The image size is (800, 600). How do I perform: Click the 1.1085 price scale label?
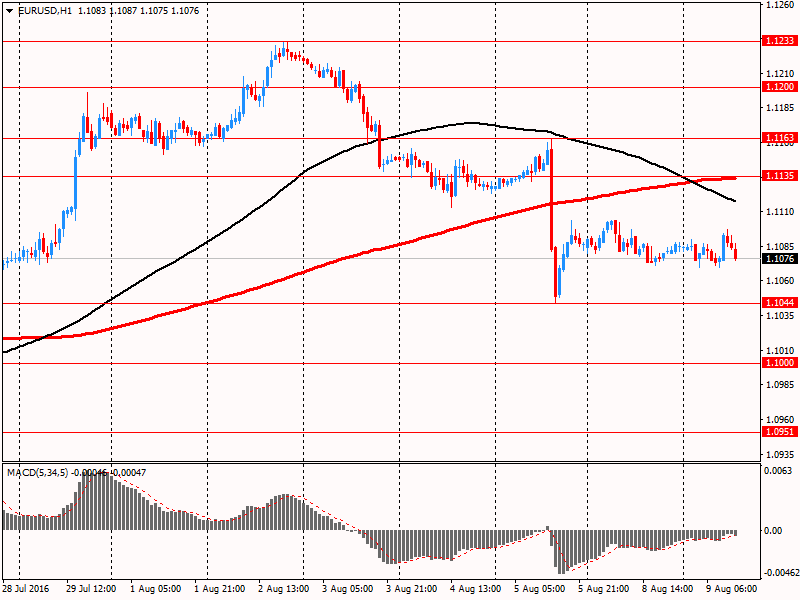coord(780,246)
